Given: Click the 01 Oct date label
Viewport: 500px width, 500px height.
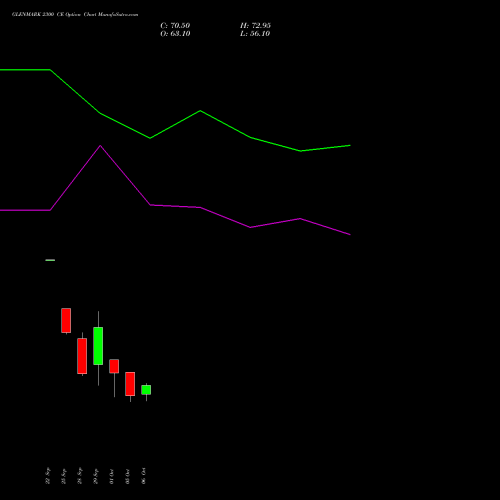Looking at the screenshot, I should click(112, 476).
